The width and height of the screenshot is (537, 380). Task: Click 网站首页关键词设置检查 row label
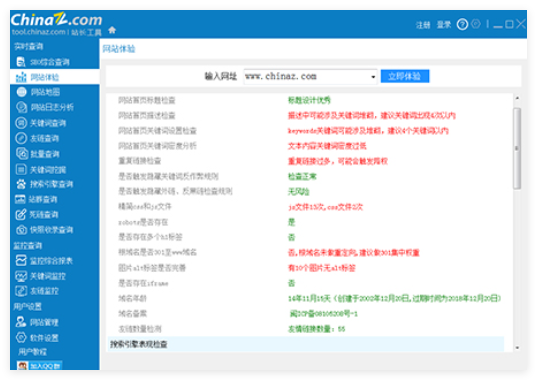(158, 130)
